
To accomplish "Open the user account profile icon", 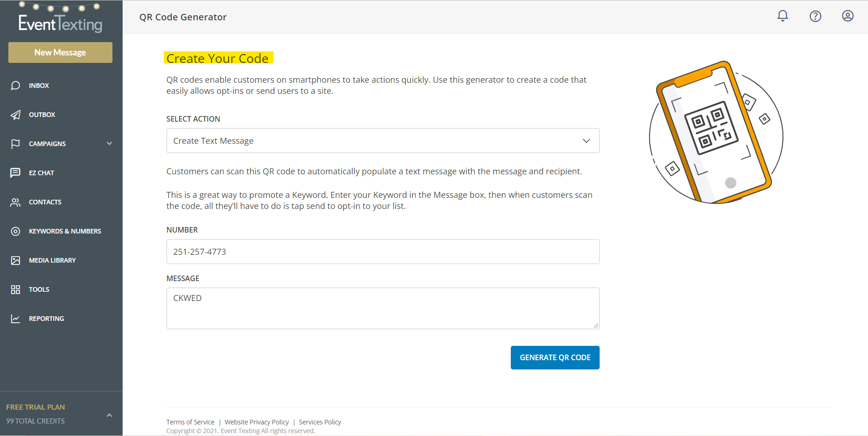I will (x=848, y=16).
